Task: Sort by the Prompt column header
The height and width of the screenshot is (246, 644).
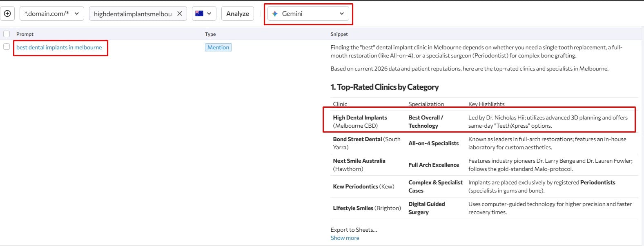Action: point(25,34)
